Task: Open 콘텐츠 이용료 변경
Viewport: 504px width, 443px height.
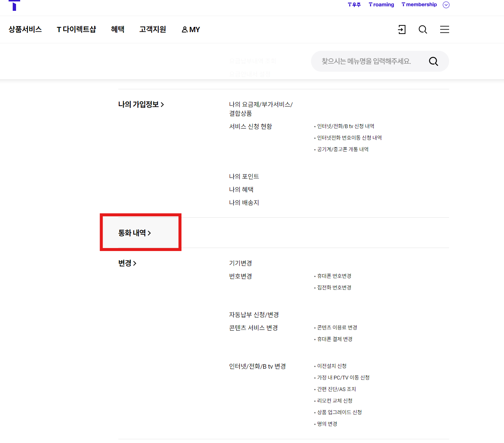Action: (337, 328)
